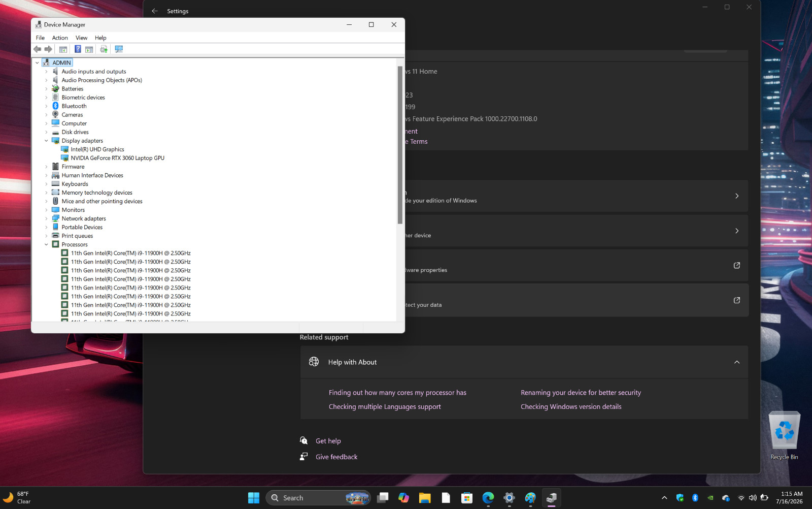The image size is (812, 509).
Task: Click the Device Manager vertical scrollbar thumb
Action: coord(400,145)
